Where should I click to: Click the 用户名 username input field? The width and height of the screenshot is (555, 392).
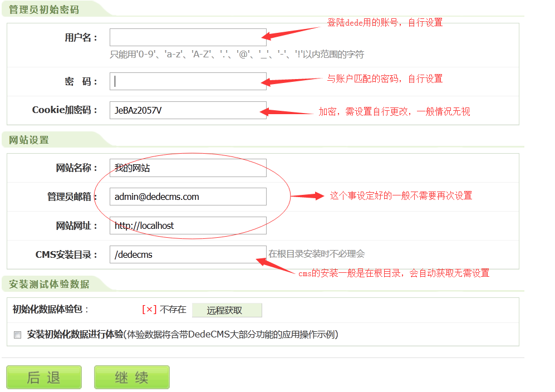click(x=188, y=37)
